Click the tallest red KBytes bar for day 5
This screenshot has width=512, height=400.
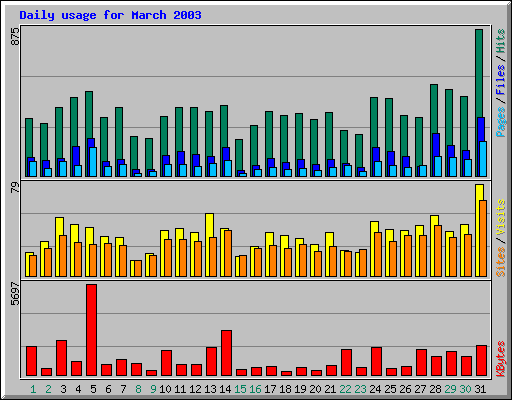92,330
